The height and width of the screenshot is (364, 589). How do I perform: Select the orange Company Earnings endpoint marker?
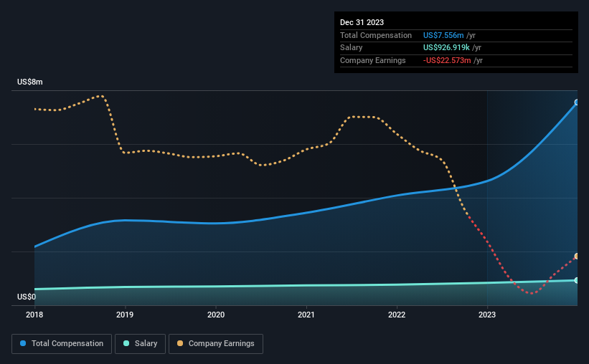577,257
